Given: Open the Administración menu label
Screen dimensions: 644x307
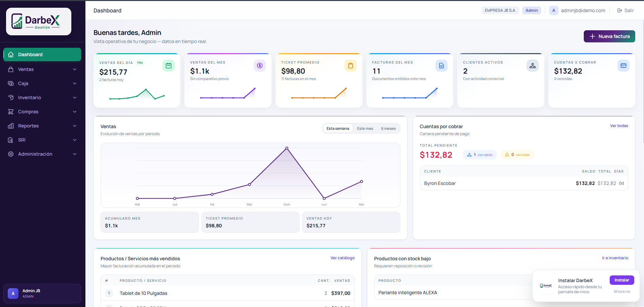Looking at the screenshot, I should [x=35, y=154].
